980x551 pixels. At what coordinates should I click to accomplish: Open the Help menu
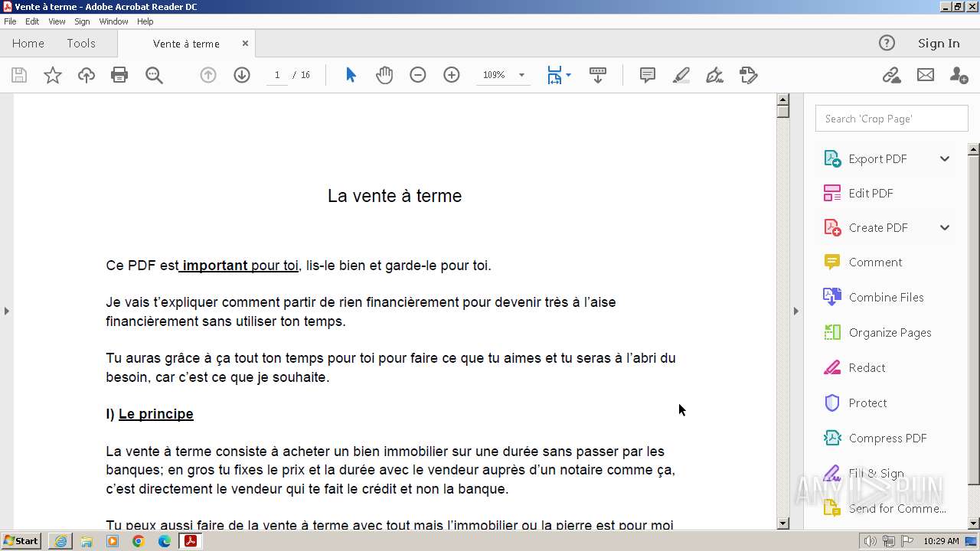(145, 21)
